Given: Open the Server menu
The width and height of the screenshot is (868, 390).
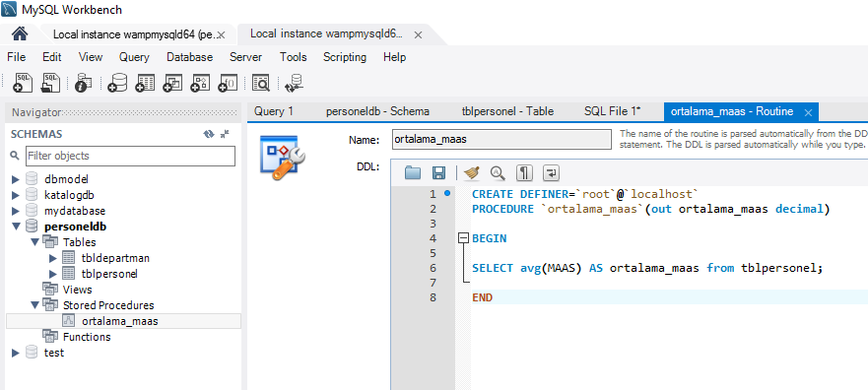Looking at the screenshot, I should [x=245, y=57].
